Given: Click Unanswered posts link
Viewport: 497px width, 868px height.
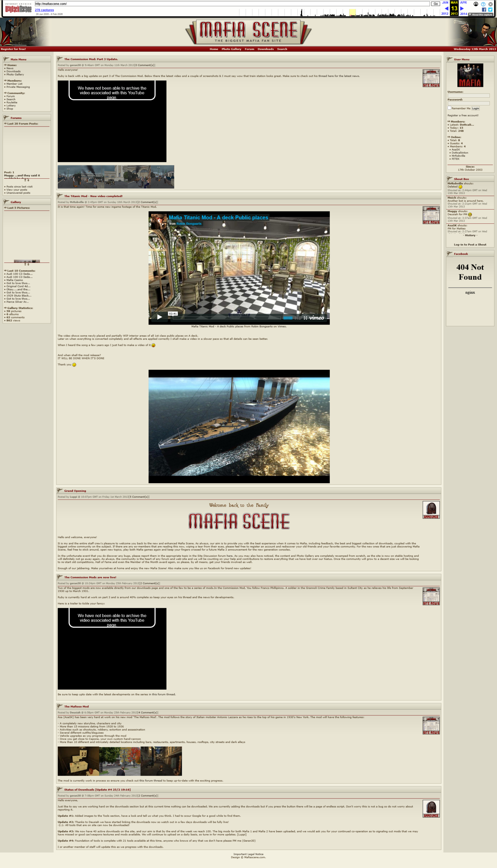Looking at the screenshot, I should [18, 193].
